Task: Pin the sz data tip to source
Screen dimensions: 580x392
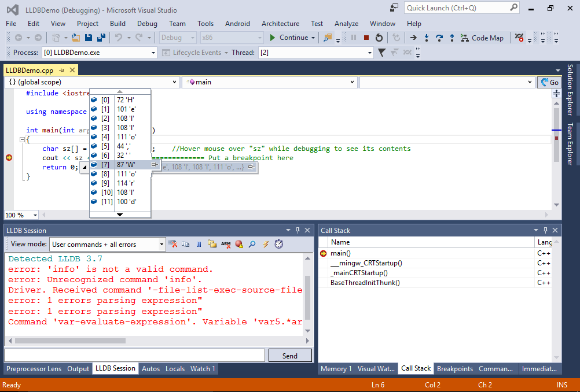Action: [x=251, y=167]
